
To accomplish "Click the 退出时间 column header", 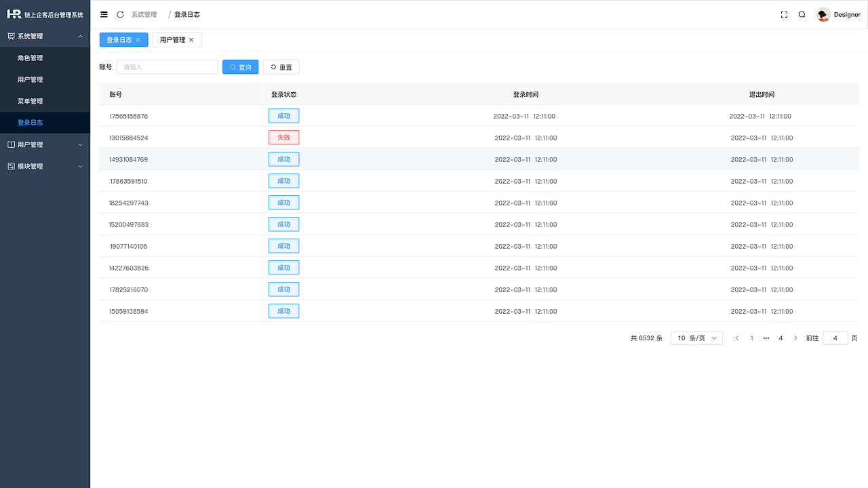I will (x=762, y=94).
